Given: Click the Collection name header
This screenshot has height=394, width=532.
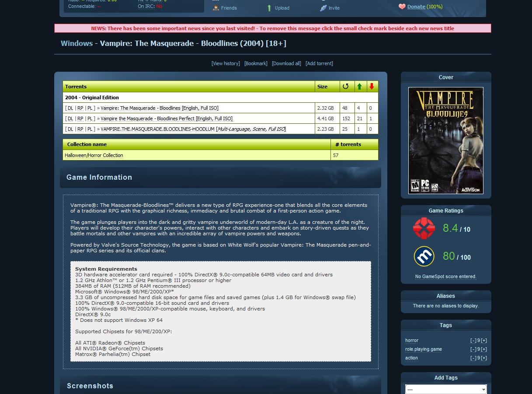Looking at the screenshot, I should [197, 144].
